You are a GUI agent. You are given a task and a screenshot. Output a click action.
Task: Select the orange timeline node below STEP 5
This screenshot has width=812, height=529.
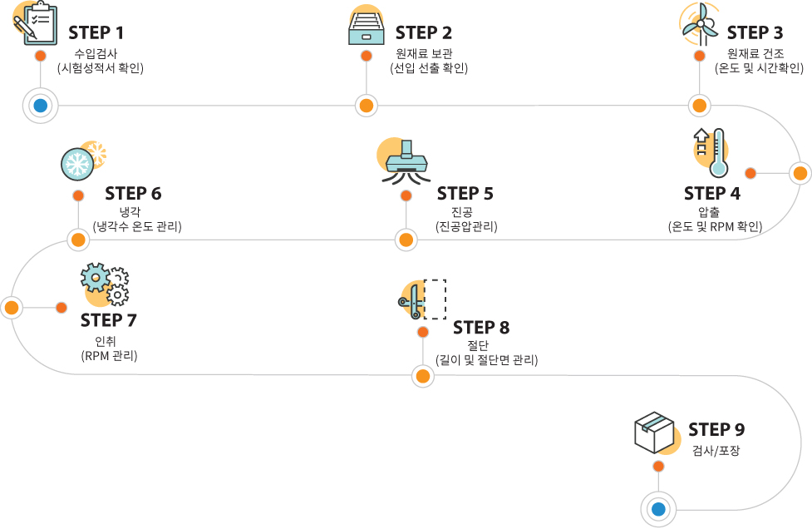[406, 240]
